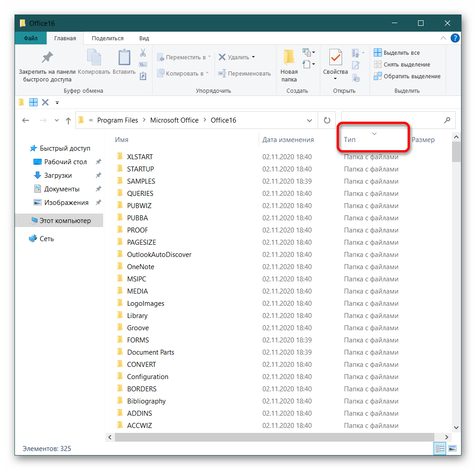
Task: Click the Properties (Свойства) checkmark icon
Action: pyautogui.click(x=335, y=58)
